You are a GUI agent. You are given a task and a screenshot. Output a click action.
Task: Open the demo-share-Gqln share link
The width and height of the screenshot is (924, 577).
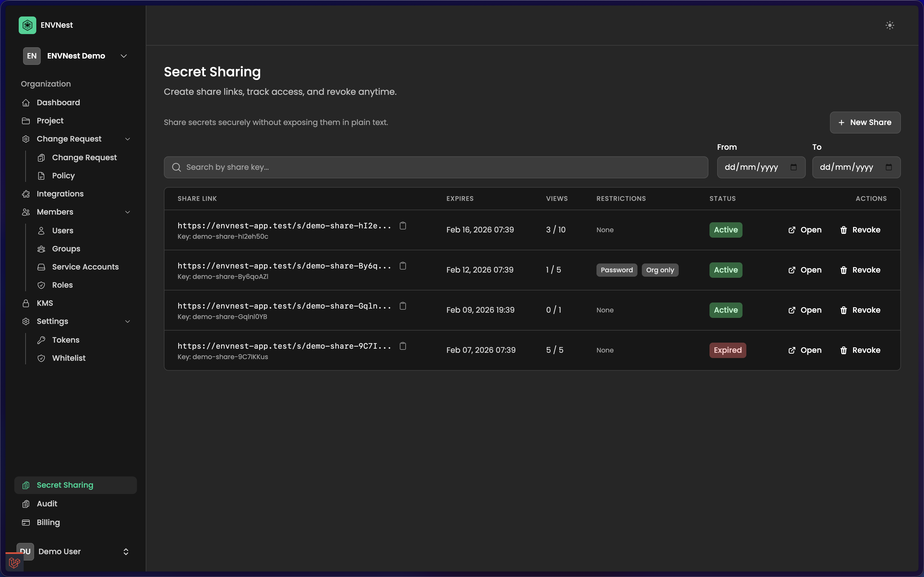click(x=805, y=310)
